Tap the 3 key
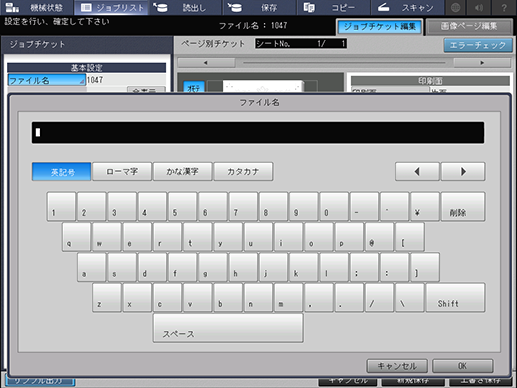The height and width of the screenshot is (388, 517). (122, 206)
